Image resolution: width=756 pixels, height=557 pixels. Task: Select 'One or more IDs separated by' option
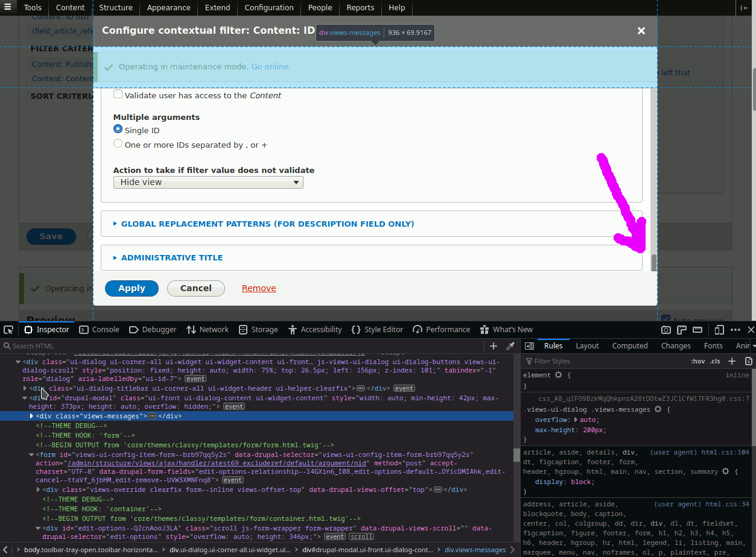118,144
